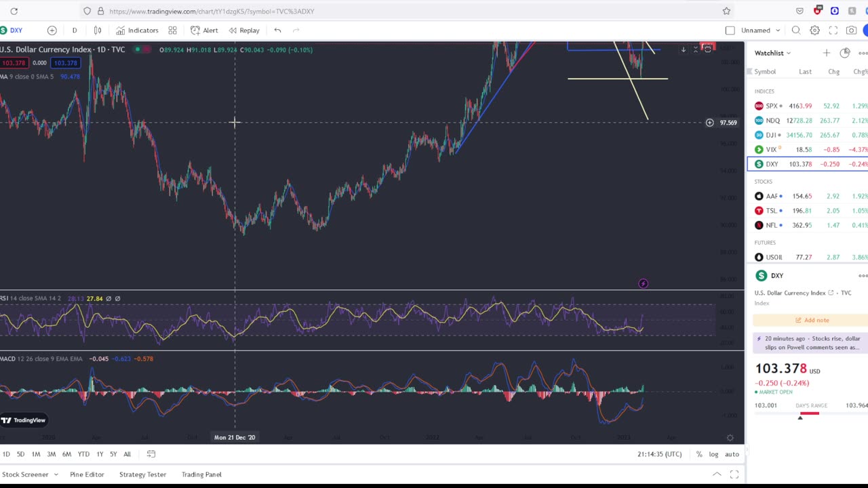The width and height of the screenshot is (868, 488).
Task: Select the 5Y time range
Action: pyautogui.click(x=113, y=454)
